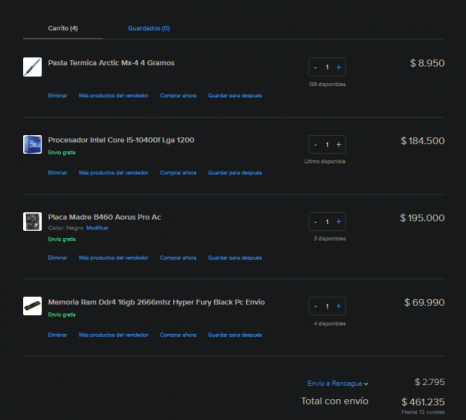Click quantity field of Memoria Ram Ddr4
This screenshot has height=420, width=466.
pos(327,306)
